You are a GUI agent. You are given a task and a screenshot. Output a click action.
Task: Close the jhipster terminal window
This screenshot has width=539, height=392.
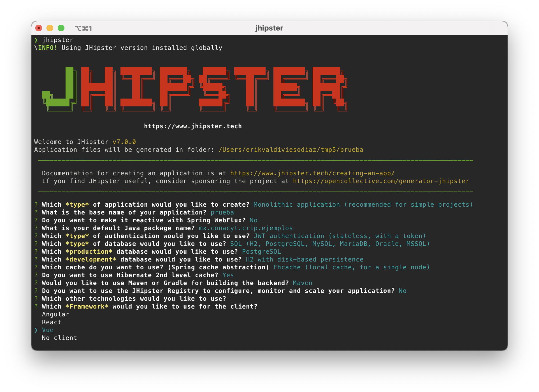39,28
